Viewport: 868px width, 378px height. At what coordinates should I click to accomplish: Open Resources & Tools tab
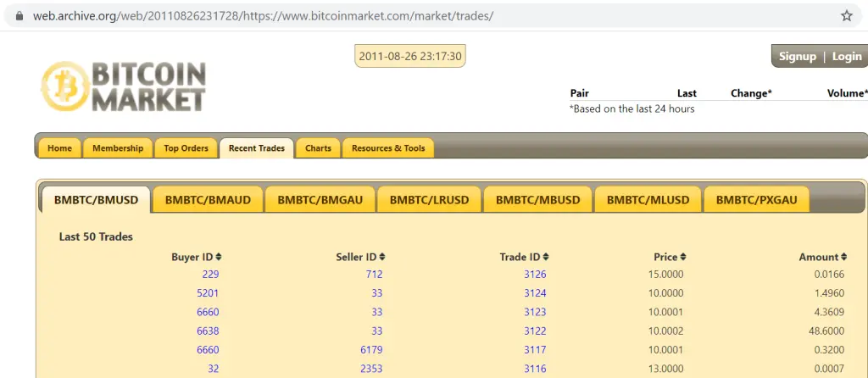point(388,148)
